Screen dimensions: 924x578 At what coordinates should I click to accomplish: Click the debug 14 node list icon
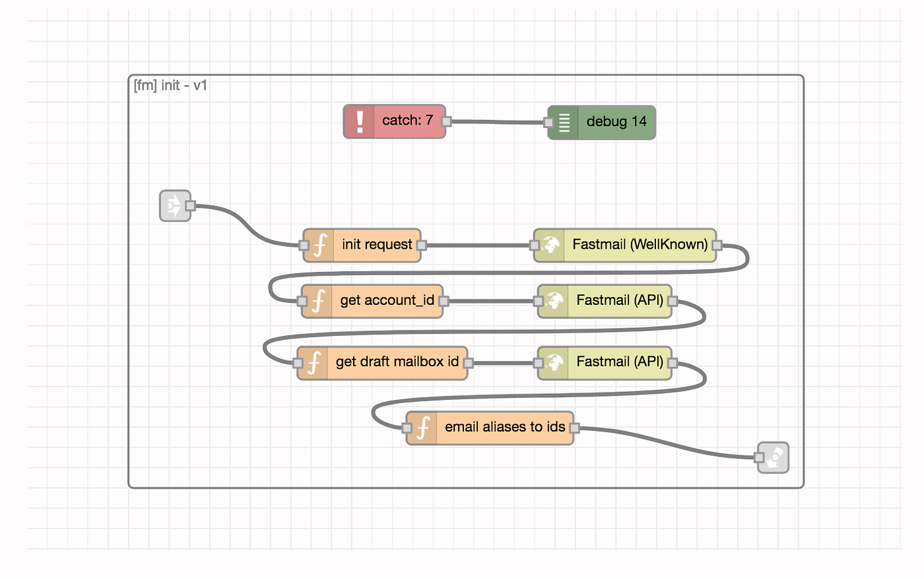point(564,122)
